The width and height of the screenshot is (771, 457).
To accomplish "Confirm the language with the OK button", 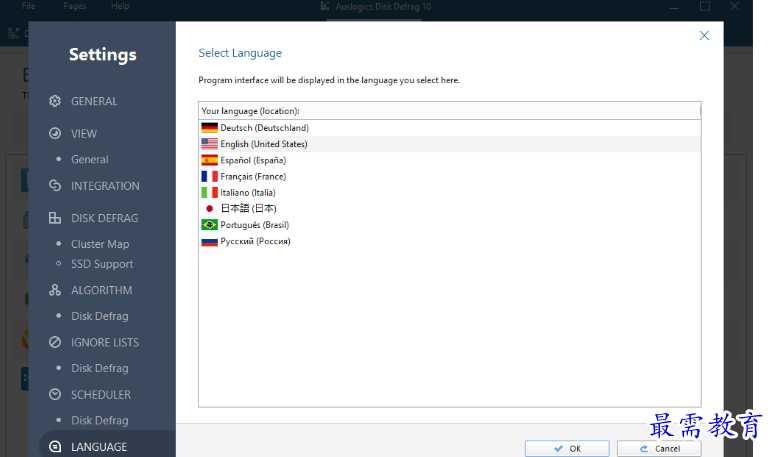I will [x=567, y=449].
